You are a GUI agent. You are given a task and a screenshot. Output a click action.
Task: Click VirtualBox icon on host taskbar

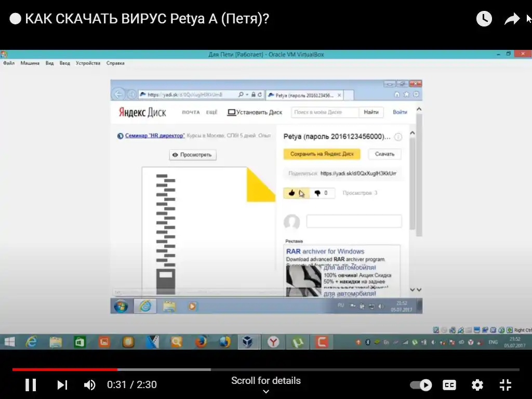[x=248, y=342]
